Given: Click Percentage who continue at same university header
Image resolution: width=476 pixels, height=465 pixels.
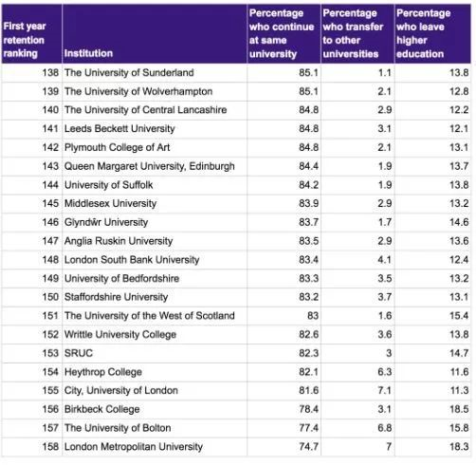Looking at the screenshot, I should pos(284,34).
